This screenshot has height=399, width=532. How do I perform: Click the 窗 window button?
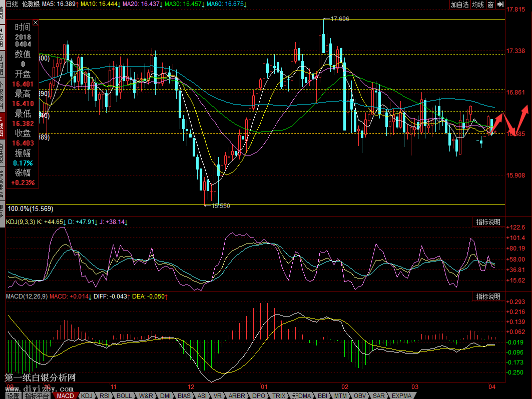pyautogui.click(x=490, y=4)
